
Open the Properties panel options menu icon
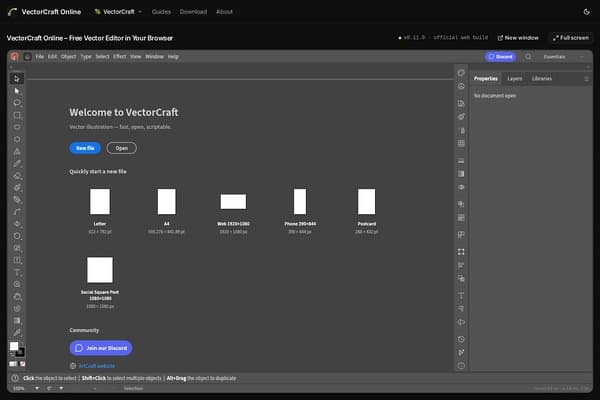[586, 79]
